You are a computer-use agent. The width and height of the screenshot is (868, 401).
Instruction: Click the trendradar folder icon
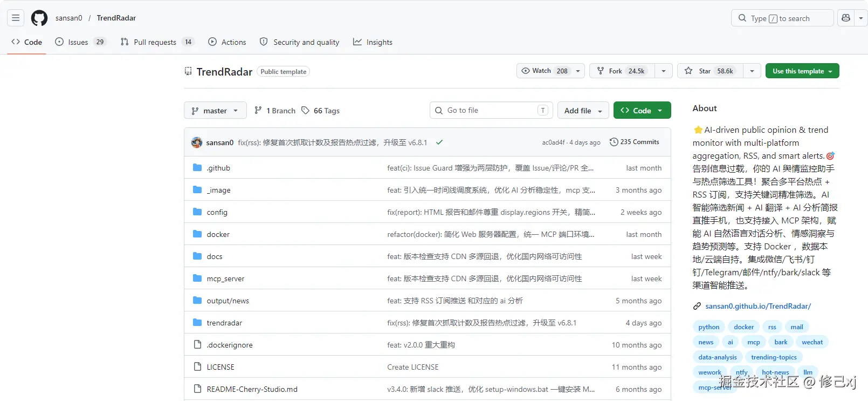(x=197, y=323)
